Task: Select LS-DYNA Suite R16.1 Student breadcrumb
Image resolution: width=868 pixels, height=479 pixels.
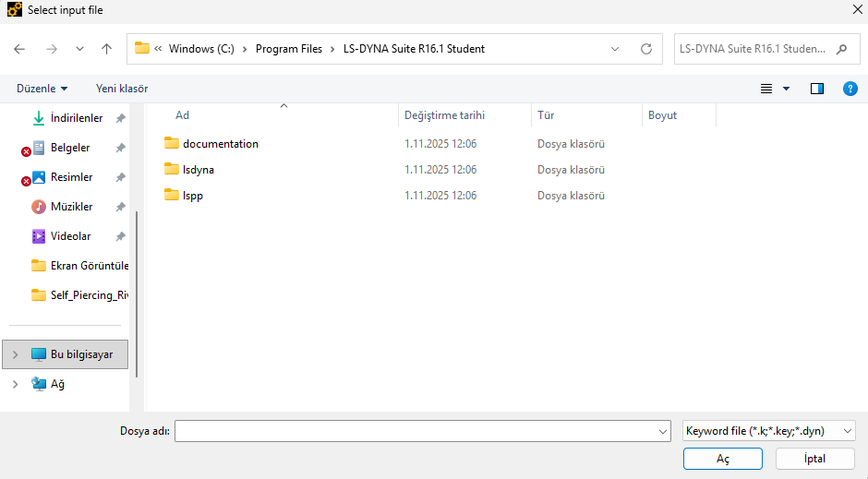Action: (x=414, y=49)
